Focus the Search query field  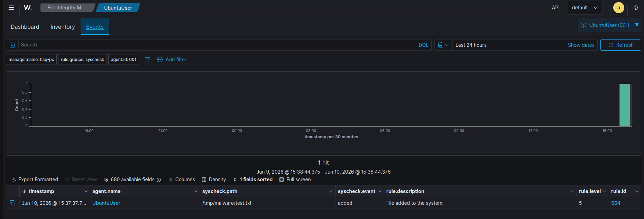tap(216, 45)
